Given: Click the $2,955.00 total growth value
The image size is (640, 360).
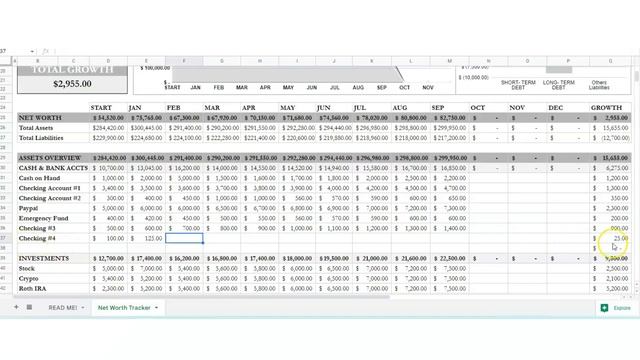Looking at the screenshot, I should pyautogui.click(x=72, y=84).
